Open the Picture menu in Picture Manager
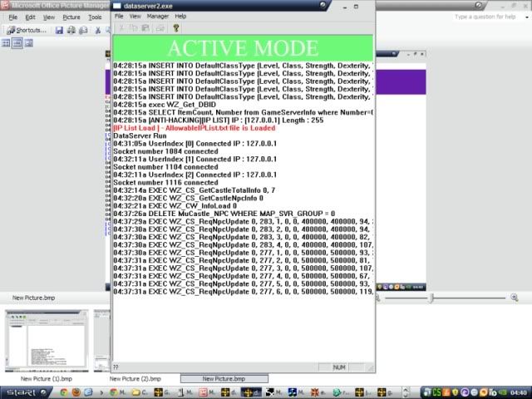This screenshot has height=399, width=532. click(71, 17)
